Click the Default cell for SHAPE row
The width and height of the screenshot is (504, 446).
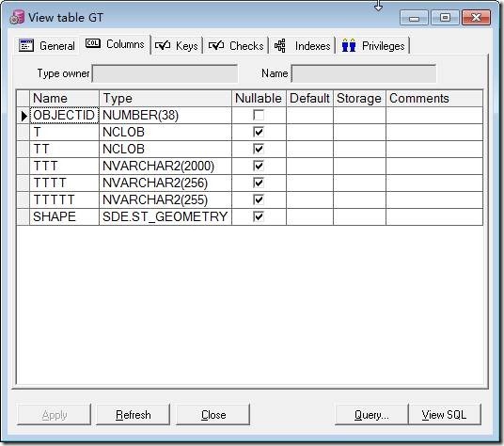pos(310,216)
